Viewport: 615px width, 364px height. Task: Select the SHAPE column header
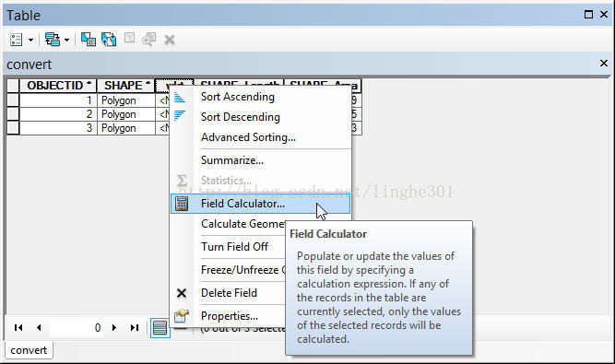[x=126, y=86]
